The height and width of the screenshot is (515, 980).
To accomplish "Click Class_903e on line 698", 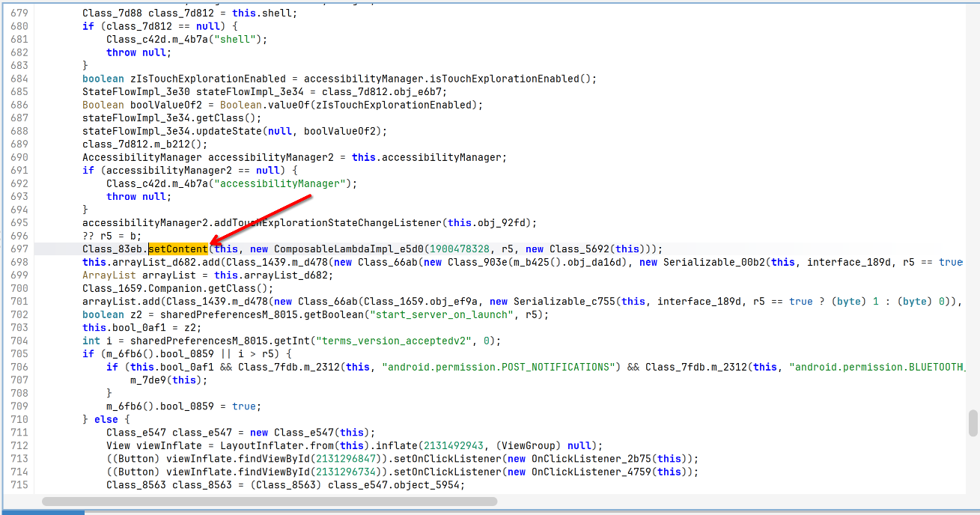I will [478, 262].
